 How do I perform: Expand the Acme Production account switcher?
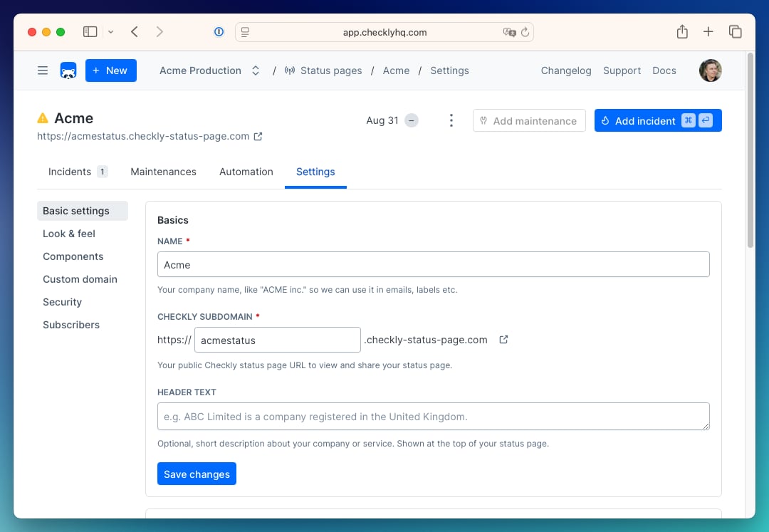[x=209, y=71]
